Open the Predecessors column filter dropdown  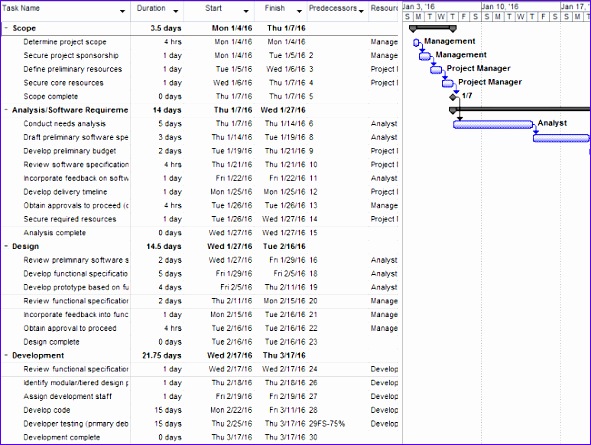361,11
